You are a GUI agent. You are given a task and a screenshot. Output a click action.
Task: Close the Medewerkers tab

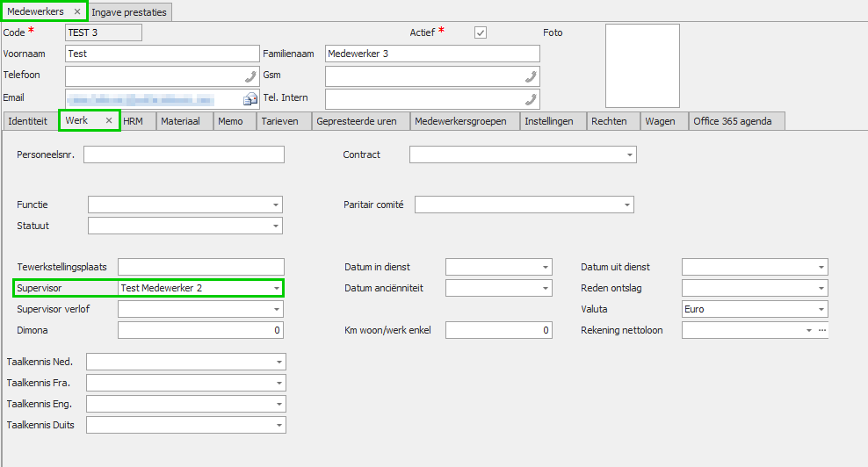coord(77,11)
